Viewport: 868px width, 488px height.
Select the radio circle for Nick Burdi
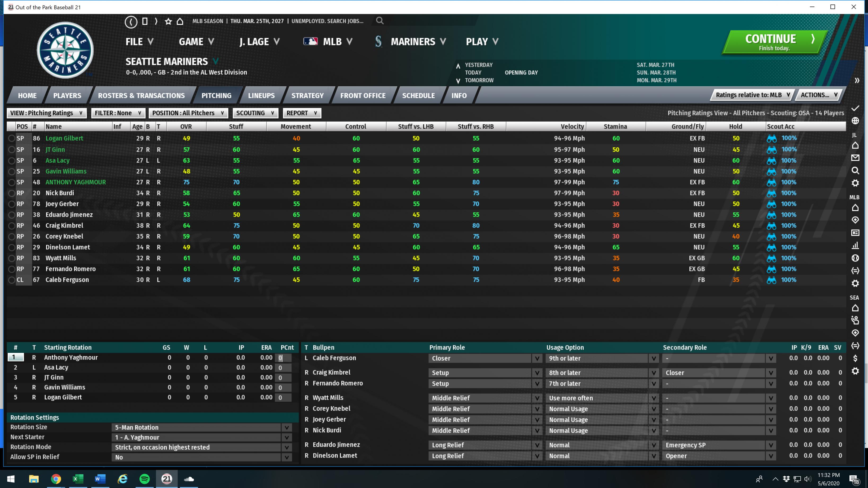12,193
